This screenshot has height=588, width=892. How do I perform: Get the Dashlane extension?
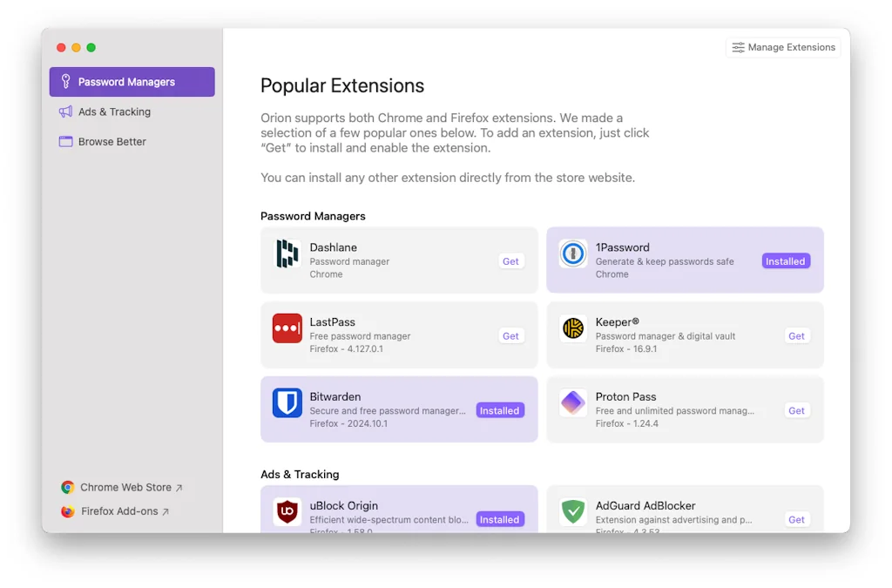[510, 261]
